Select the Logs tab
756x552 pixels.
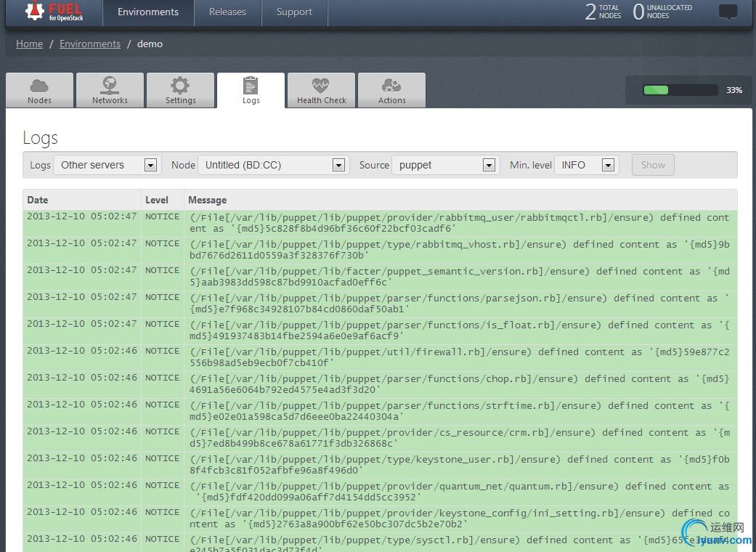251,90
